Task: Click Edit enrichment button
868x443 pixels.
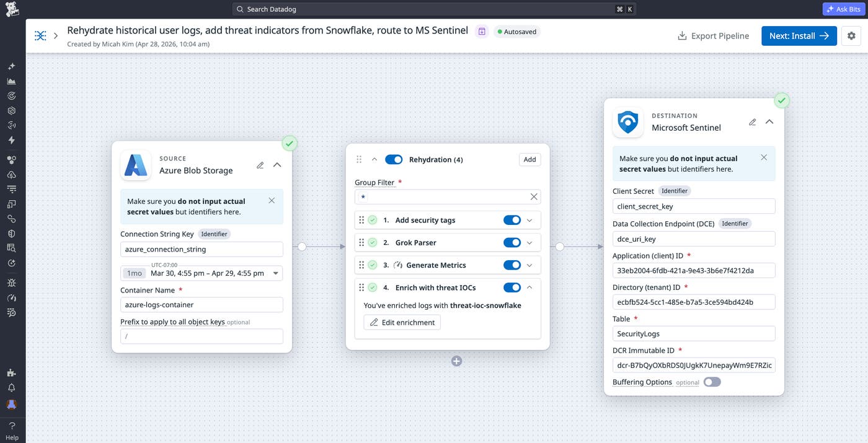Action: pos(402,322)
